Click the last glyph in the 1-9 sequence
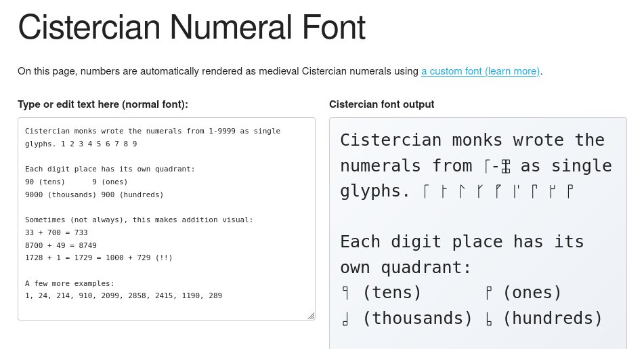Viewport: 644px width, 349px height. (570, 192)
